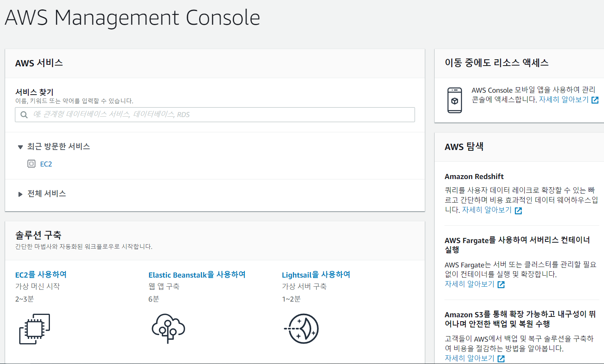Click the EC2 chip icon under recent services
The width and height of the screenshot is (604, 364).
point(31,164)
